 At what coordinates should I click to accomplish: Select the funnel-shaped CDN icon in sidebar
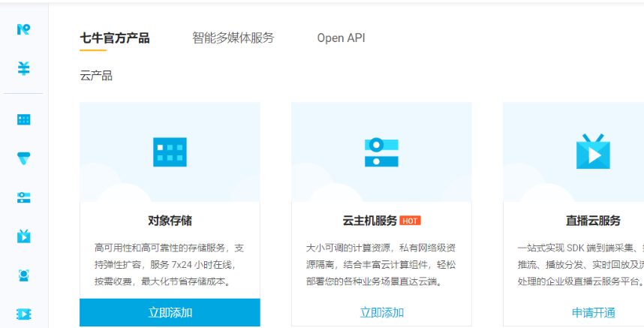tap(23, 158)
